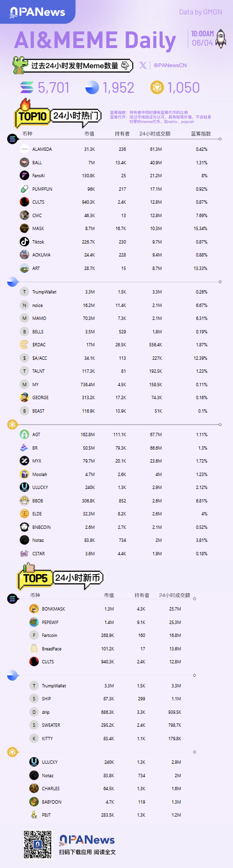Click the BABYDON token avatar
The height and width of the screenshot is (868, 233).
34,802
